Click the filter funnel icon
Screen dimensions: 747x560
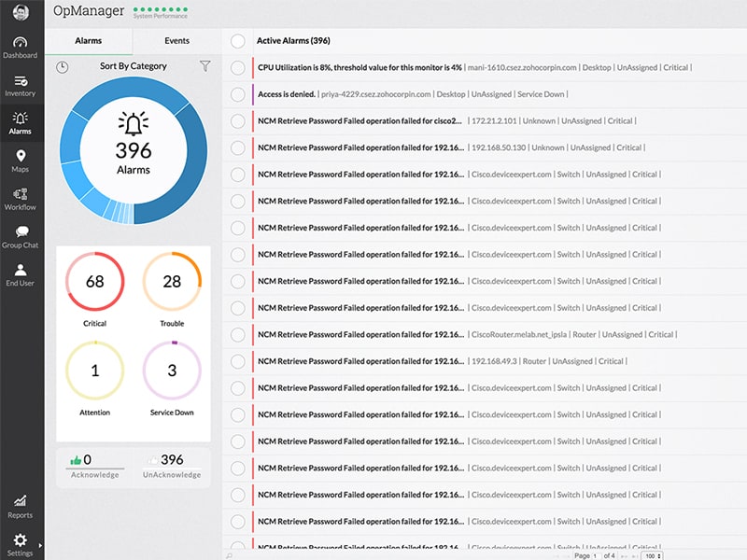tap(205, 66)
